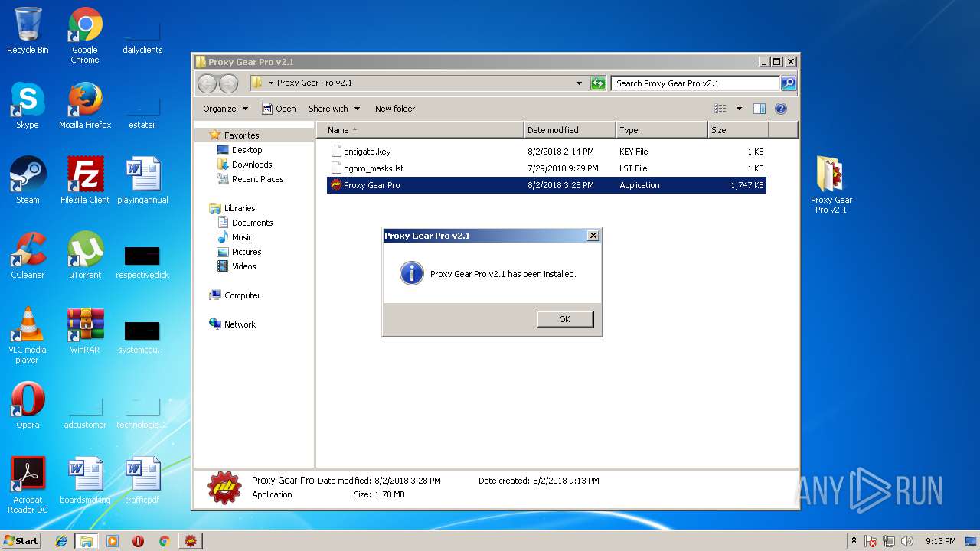Open VLC media player desktop shortcut
The height and width of the screenshot is (551, 980).
coord(28,335)
